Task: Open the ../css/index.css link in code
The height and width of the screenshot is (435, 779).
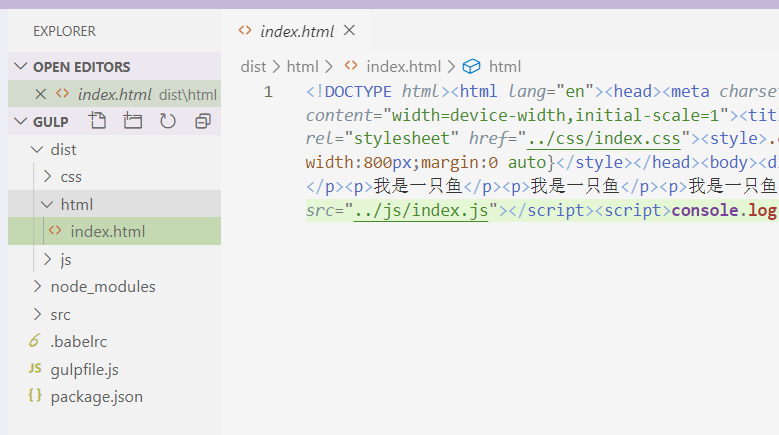Action: 604,138
